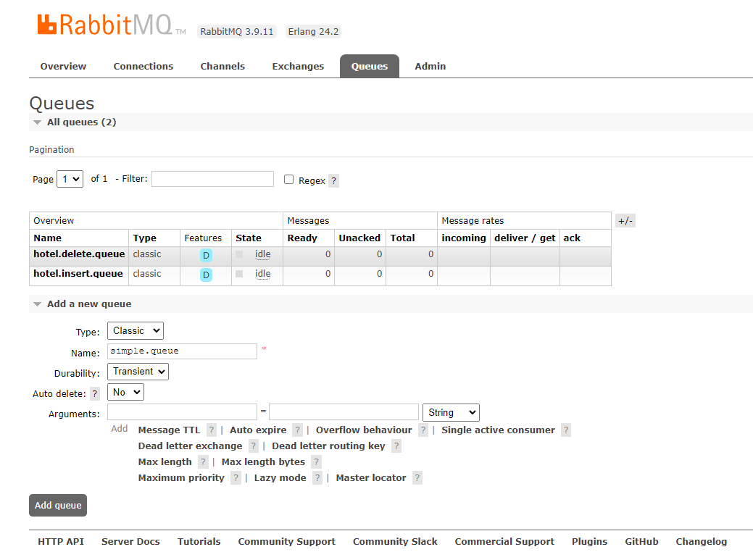Toggle table columns with the +/- button
Viewport: 753px width, 560px height.
[625, 221]
